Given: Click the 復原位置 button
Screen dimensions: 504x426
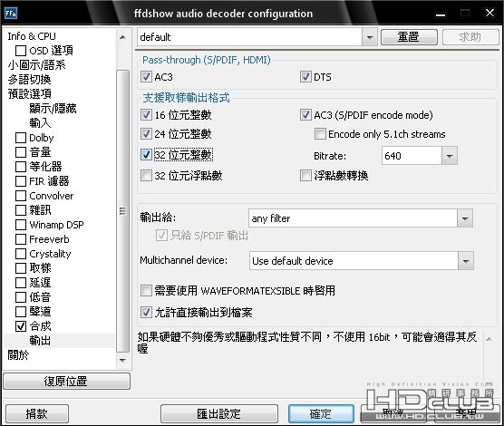Looking at the screenshot, I should point(66,382).
